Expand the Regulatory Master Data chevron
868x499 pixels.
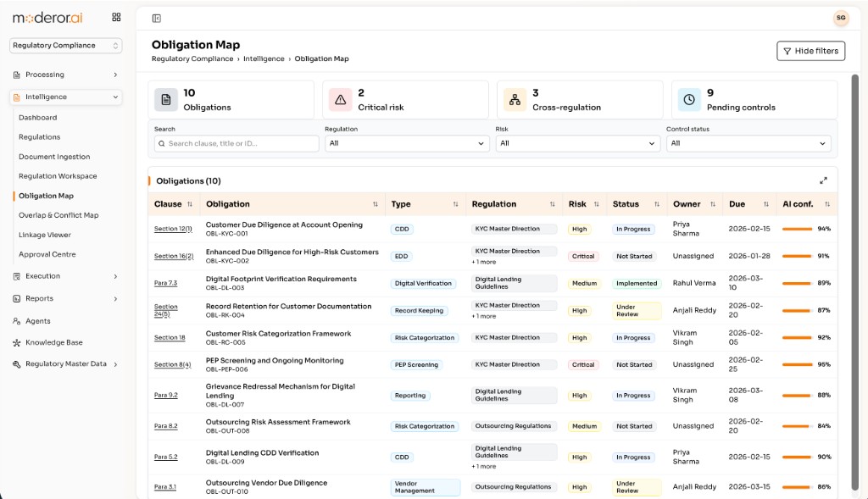pyautogui.click(x=115, y=364)
